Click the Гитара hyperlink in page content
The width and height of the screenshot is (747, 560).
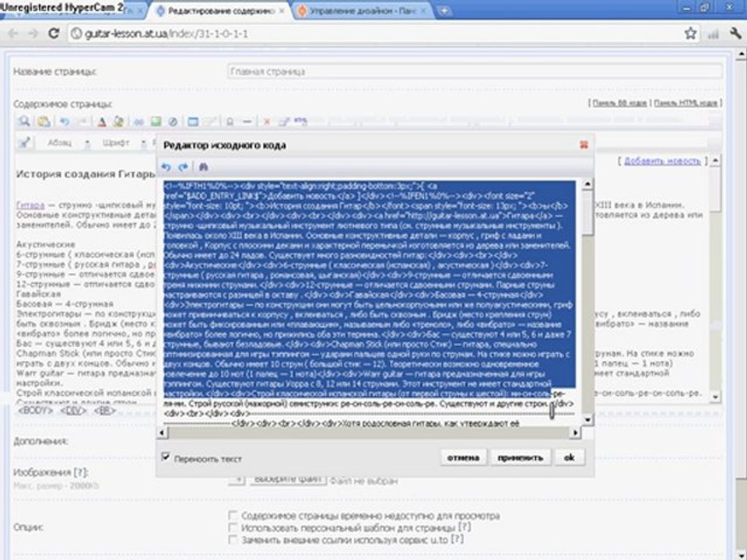pos(30,205)
